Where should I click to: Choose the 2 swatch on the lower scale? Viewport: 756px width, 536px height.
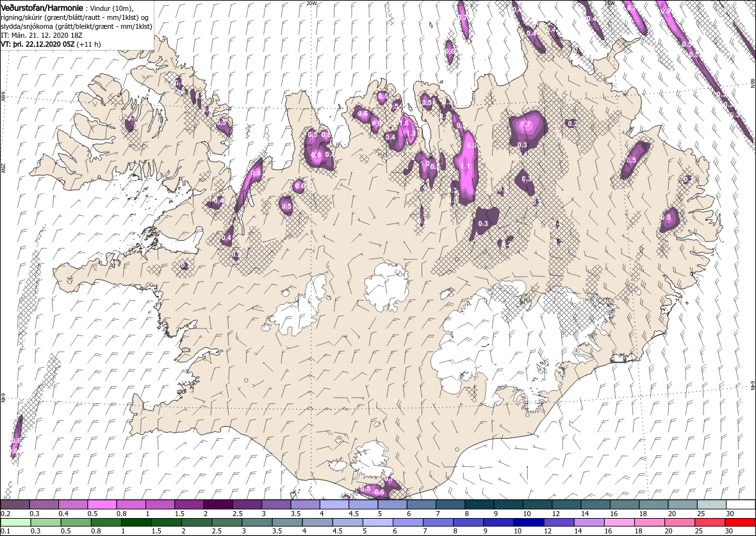coord(197,523)
